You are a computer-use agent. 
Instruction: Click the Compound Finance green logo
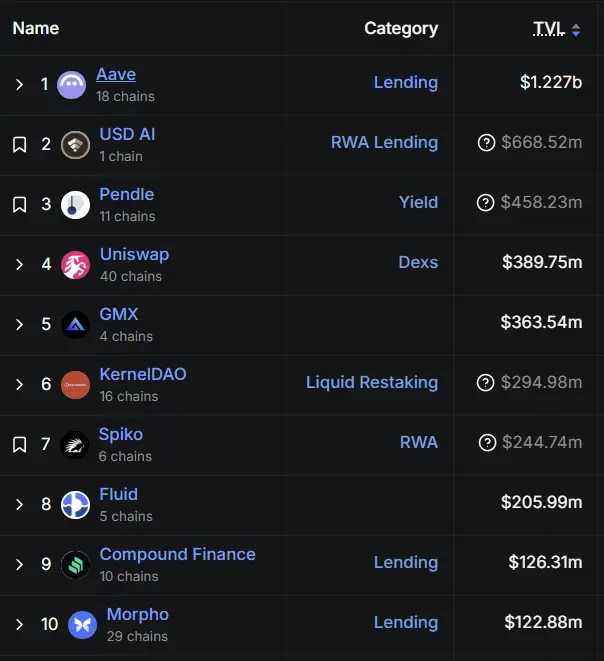click(75, 565)
